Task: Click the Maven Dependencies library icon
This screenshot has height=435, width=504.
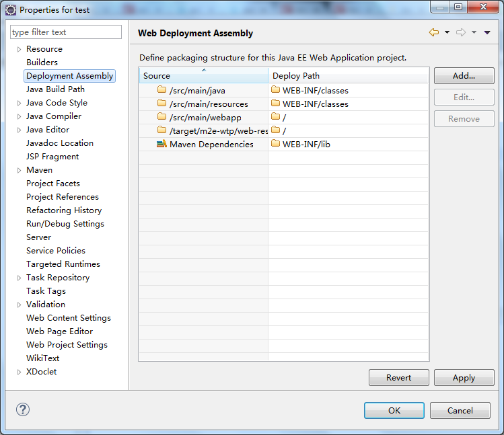Action: pyautogui.click(x=161, y=144)
